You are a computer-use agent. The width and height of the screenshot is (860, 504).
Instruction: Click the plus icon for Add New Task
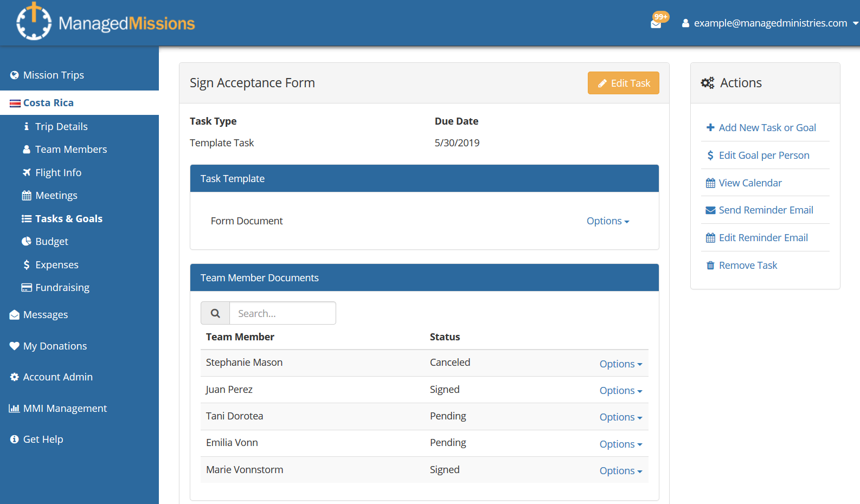point(710,127)
